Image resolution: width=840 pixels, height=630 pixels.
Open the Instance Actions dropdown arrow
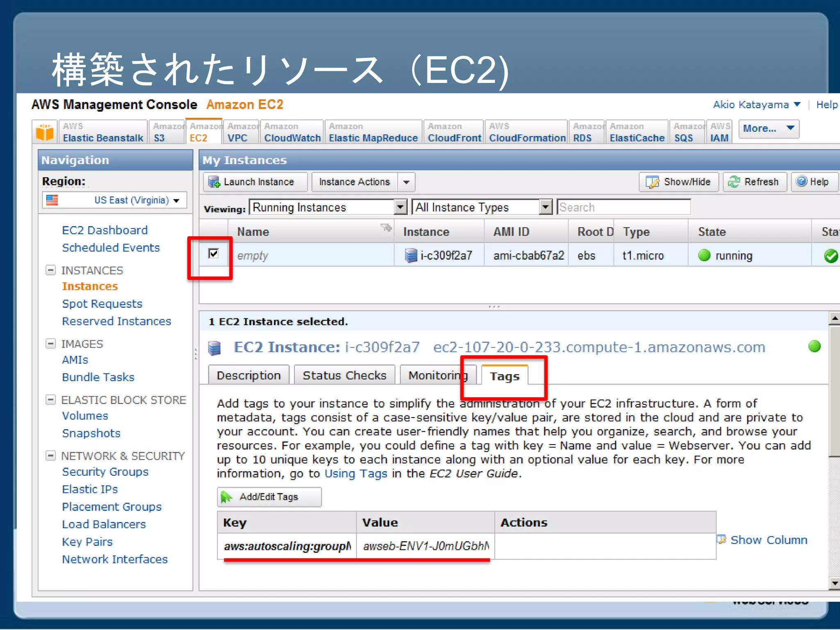[x=406, y=182]
